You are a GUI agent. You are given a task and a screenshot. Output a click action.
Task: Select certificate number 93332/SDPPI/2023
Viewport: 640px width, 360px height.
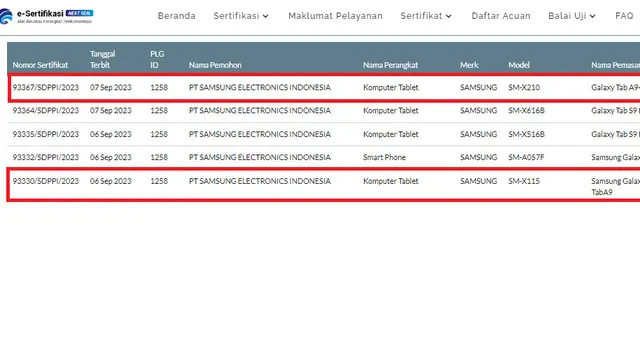[x=46, y=157]
